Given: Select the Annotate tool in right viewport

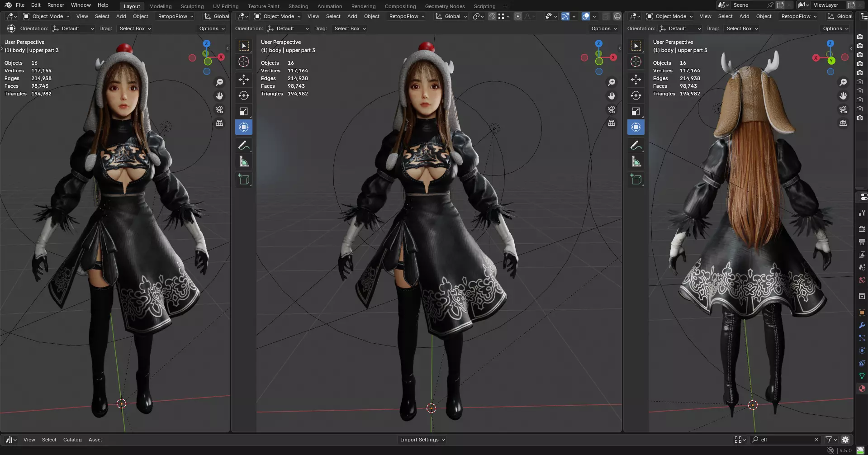Looking at the screenshot, I should click(x=636, y=145).
